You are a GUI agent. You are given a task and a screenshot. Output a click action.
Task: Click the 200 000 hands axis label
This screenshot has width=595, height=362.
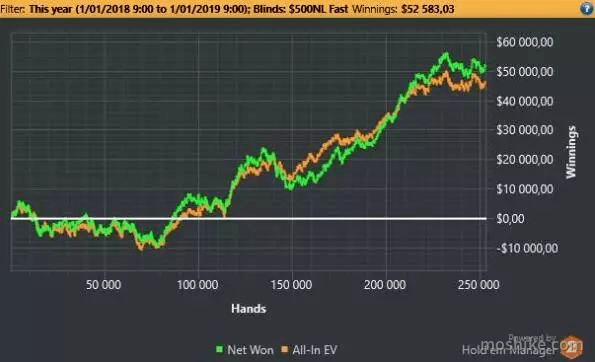pos(385,285)
